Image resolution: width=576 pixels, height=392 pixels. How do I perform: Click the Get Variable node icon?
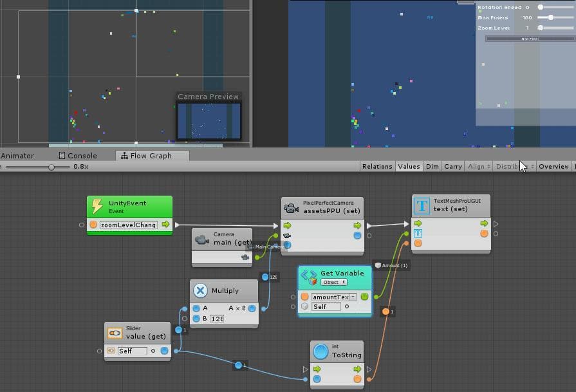point(309,277)
